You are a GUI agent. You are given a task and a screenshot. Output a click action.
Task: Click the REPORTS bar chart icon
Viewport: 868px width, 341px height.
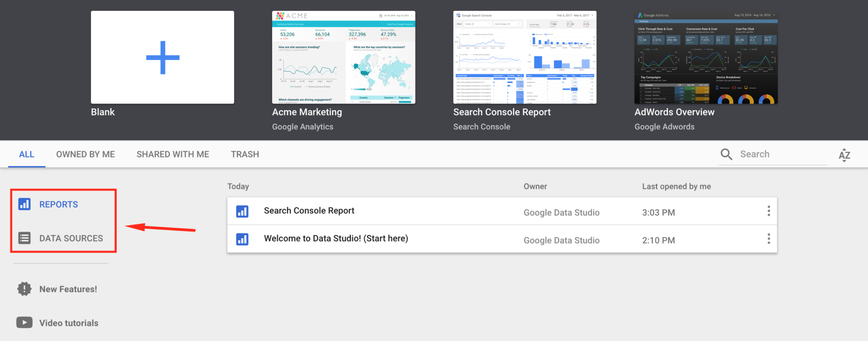pos(24,204)
